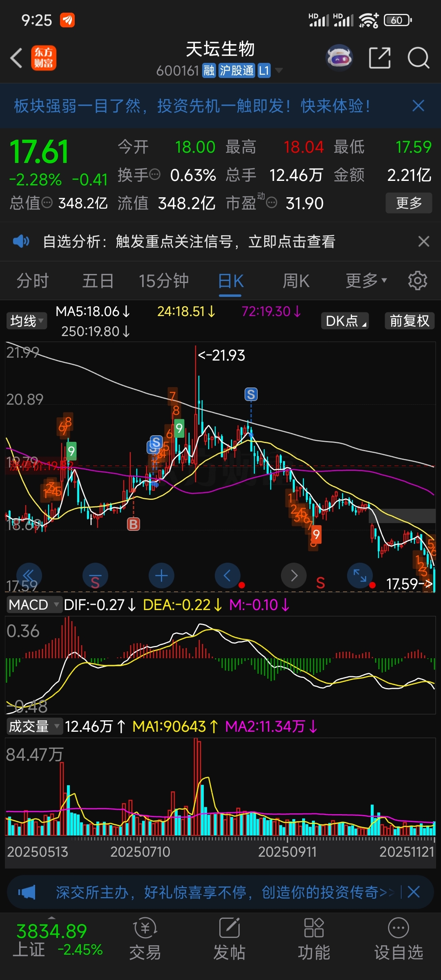The width and height of the screenshot is (441, 980).
Task: Open chart settings gear icon
Action: [x=417, y=281]
